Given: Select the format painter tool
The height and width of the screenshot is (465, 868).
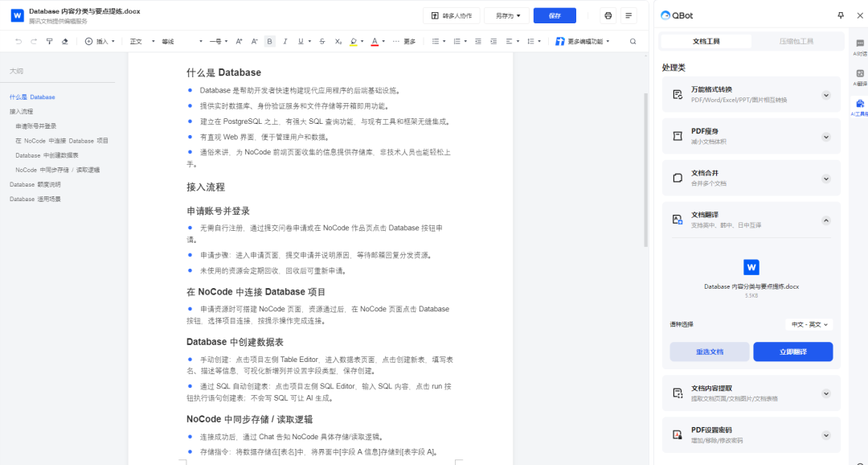Looking at the screenshot, I should (49, 41).
